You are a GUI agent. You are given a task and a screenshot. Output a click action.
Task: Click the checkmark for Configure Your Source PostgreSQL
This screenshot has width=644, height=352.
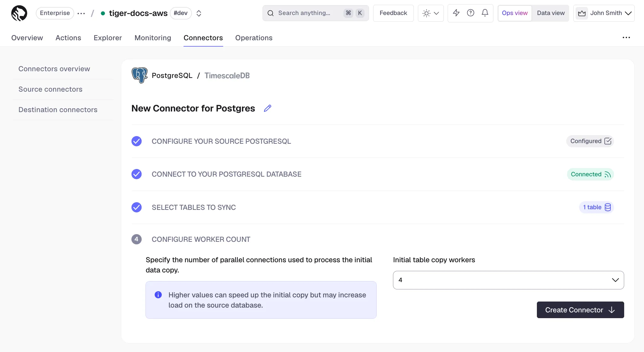(137, 141)
